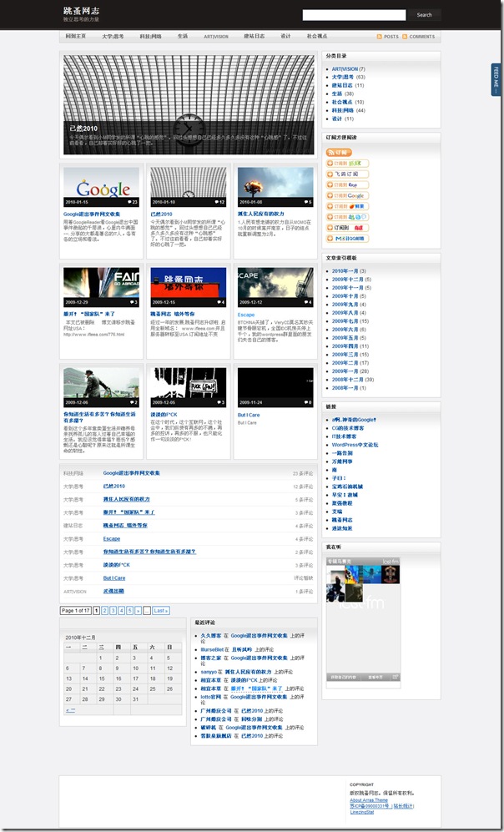This screenshot has width=504, height=832.
Task: Click the subscribe to Google Reader badge
Action: coord(347,196)
